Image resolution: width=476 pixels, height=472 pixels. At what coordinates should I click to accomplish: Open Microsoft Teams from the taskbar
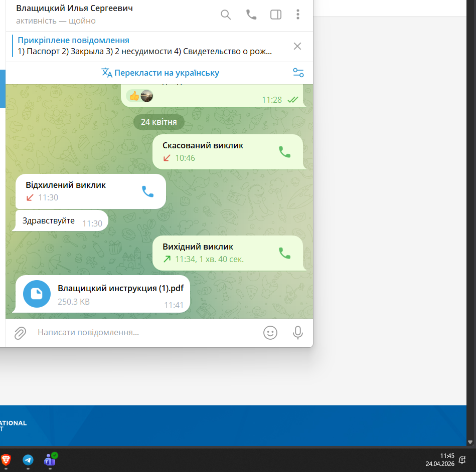[50, 460]
